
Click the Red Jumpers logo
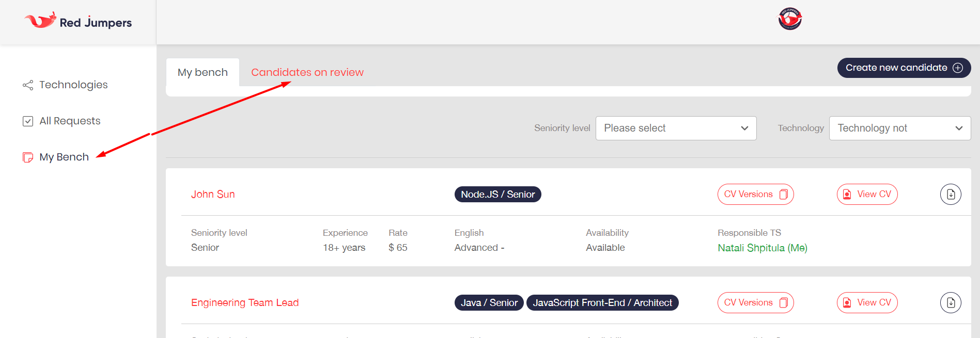click(x=78, y=21)
